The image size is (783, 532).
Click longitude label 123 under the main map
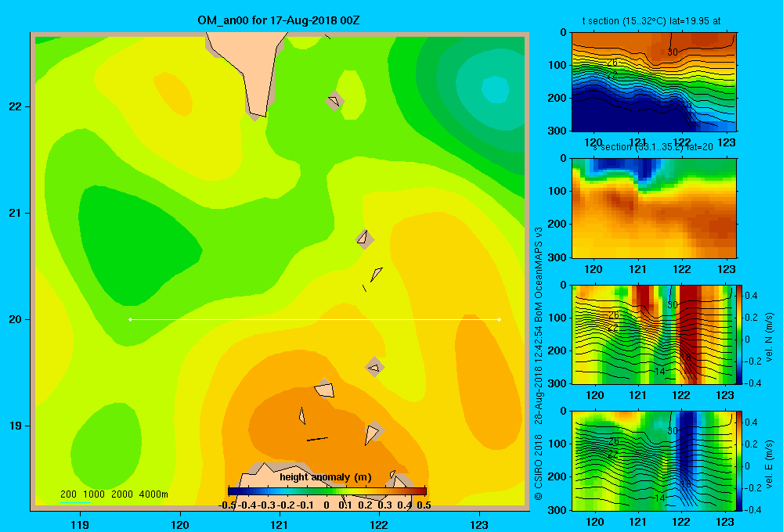point(479,524)
